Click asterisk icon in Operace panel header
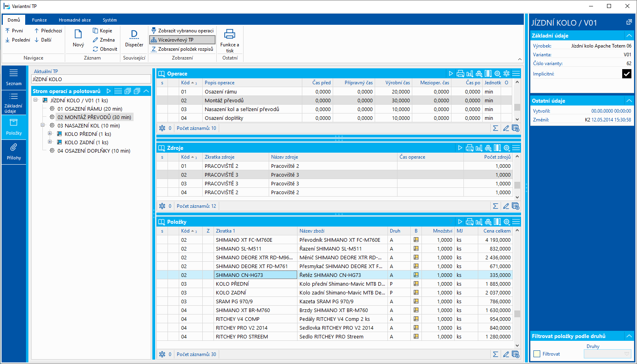 point(507,74)
